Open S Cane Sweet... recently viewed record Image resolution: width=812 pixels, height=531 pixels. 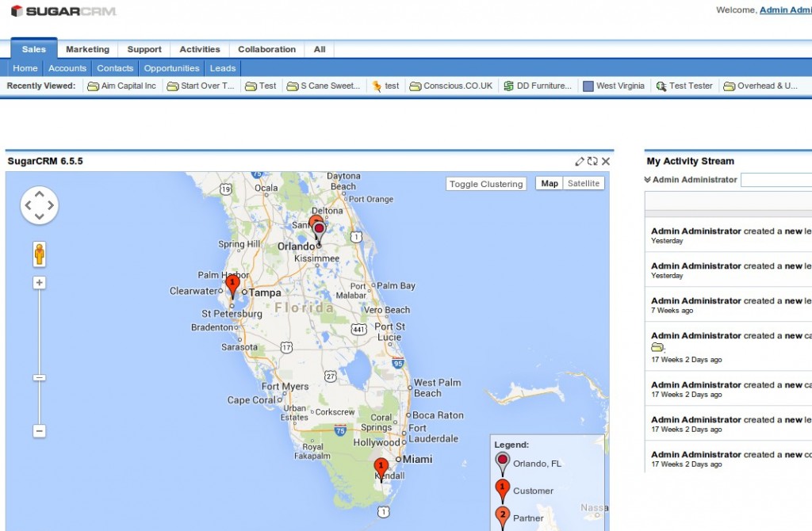click(x=324, y=86)
